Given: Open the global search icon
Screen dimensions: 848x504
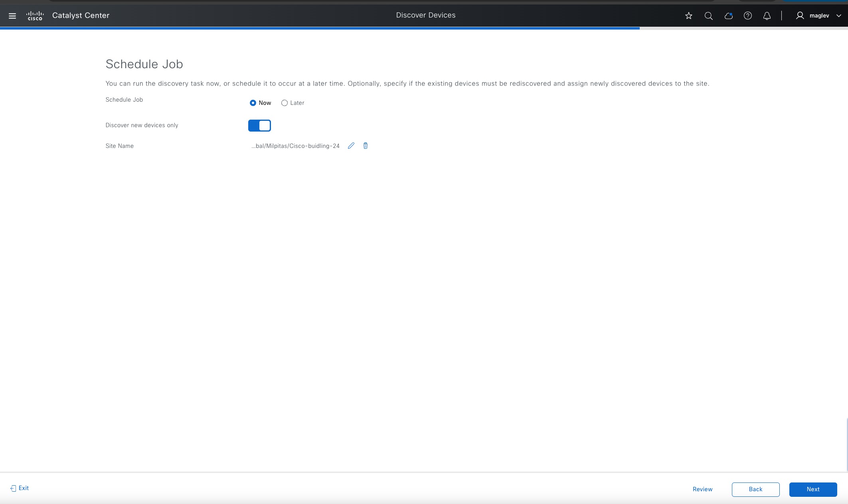Looking at the screenshot, I should coord(709,16).
